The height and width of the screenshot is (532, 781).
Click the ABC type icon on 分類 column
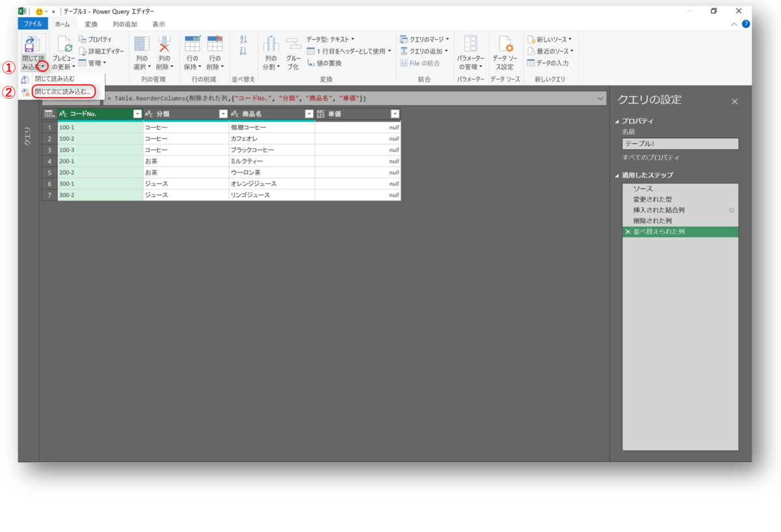150,114
